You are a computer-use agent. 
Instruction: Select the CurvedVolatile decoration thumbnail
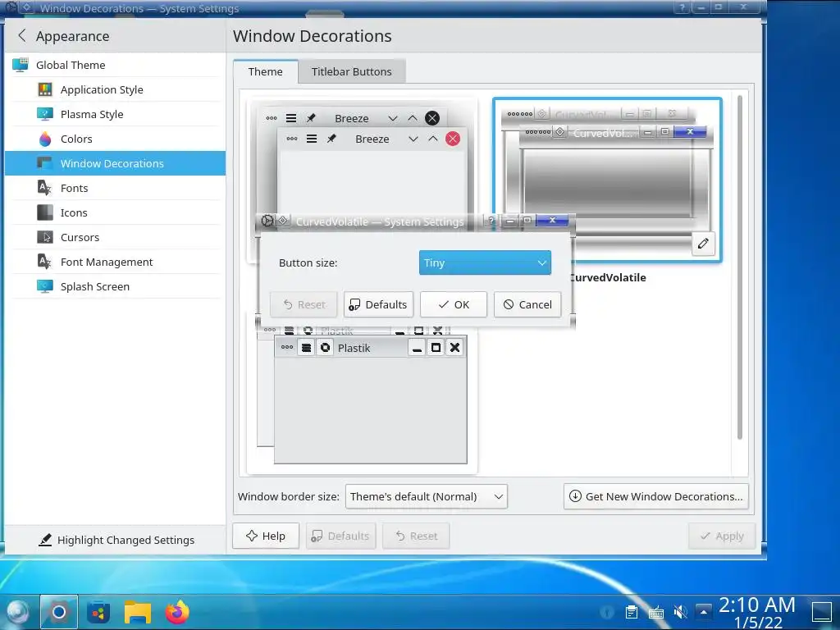(x=607, y=180)
